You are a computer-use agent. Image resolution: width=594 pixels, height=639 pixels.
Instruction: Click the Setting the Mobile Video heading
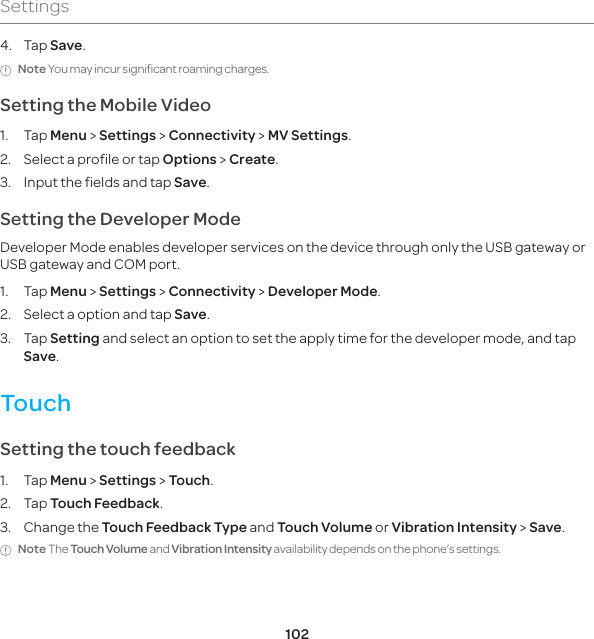(x=106, y=105)
